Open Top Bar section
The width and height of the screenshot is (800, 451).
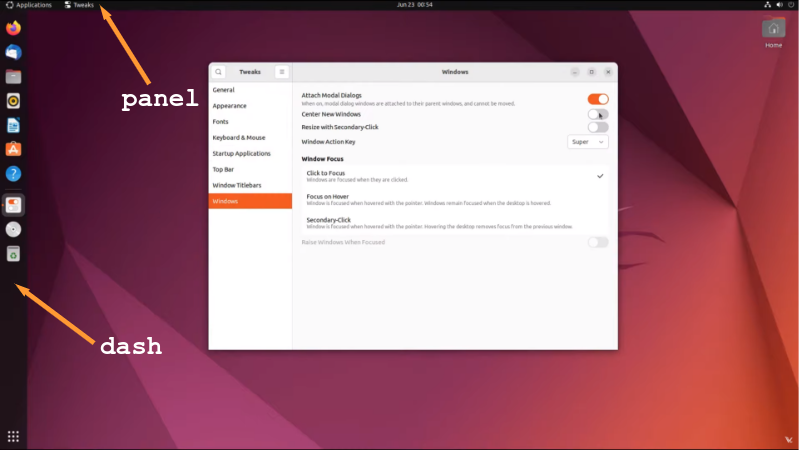[x=250, y=169]
